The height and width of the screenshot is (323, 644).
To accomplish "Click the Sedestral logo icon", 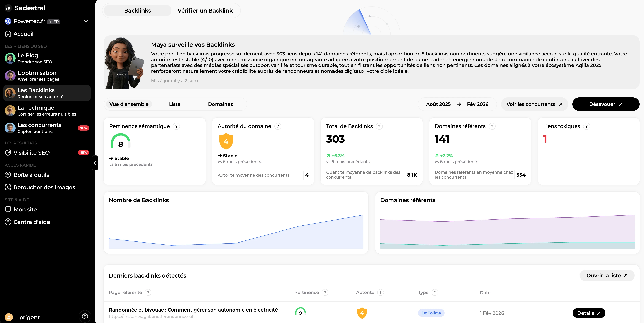I will [8, 8].
